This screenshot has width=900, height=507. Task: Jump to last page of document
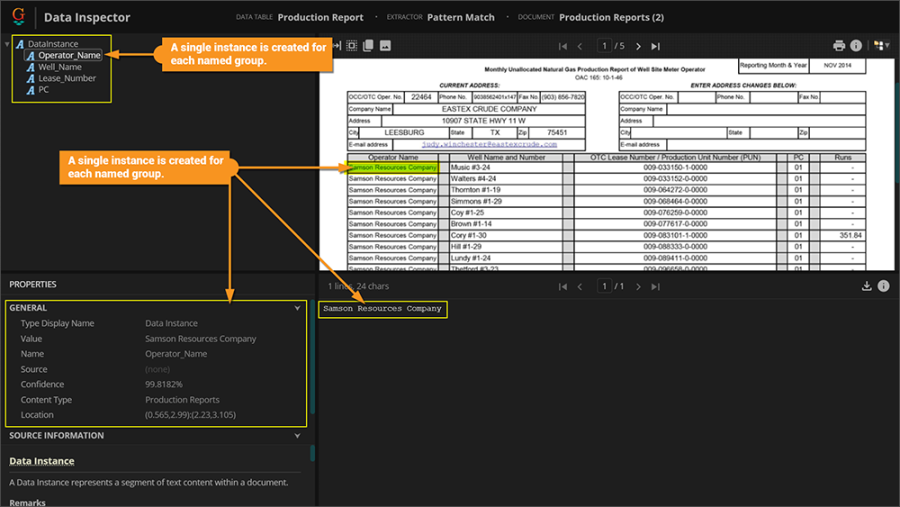pos(655,46)
